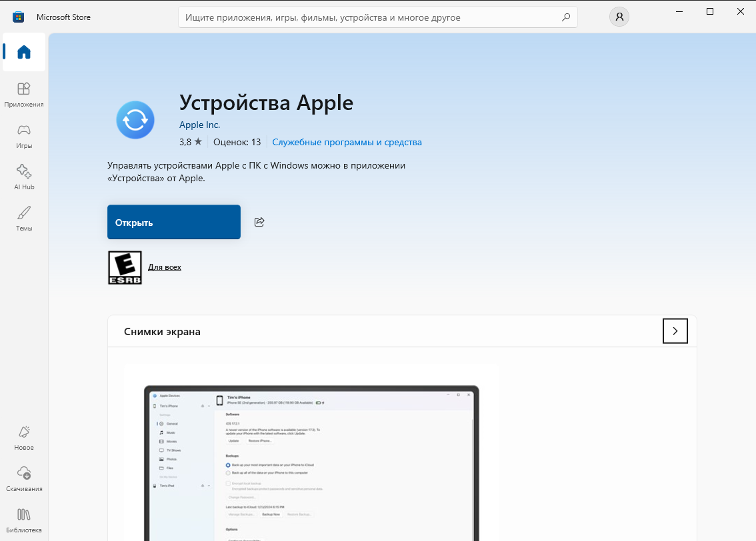Screen dimensions: 756x541
Task: Open the user account profile icon
Action: (x=619, y=17)
